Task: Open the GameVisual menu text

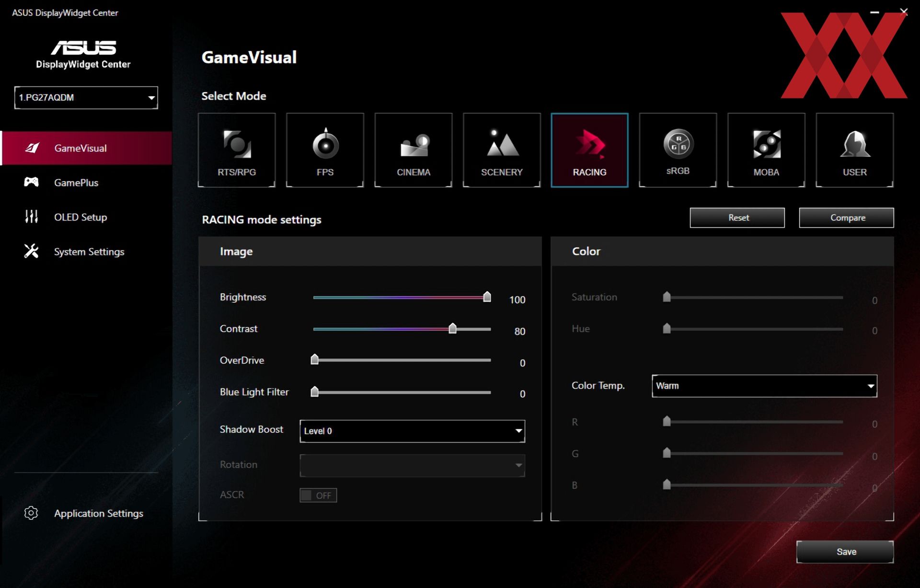Action: click(80, 148)
